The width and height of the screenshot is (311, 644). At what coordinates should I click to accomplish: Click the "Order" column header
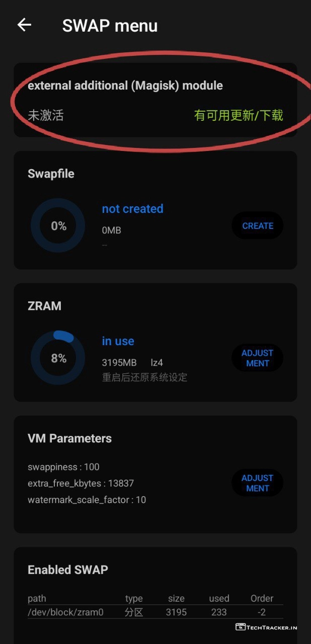262,599
